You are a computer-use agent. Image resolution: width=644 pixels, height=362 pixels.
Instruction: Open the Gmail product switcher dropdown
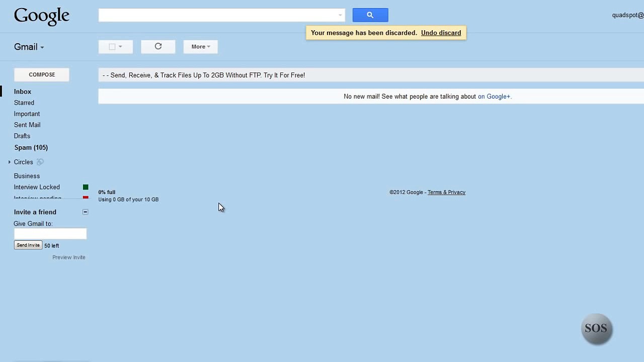coord(29,47)
